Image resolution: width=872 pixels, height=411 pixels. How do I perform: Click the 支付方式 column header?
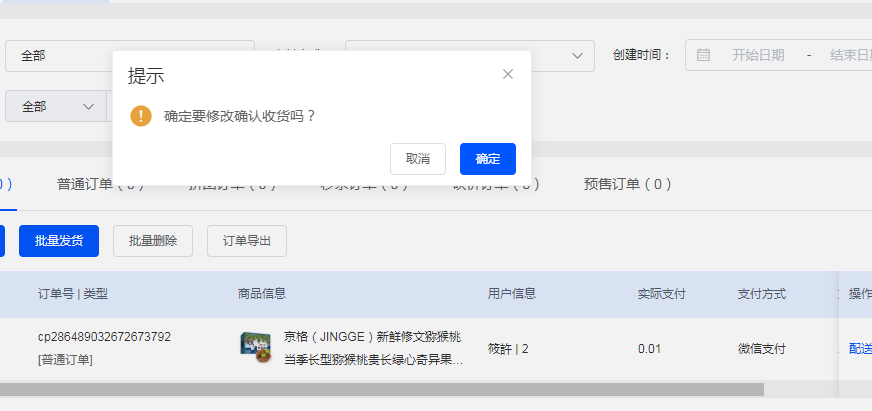762,294
